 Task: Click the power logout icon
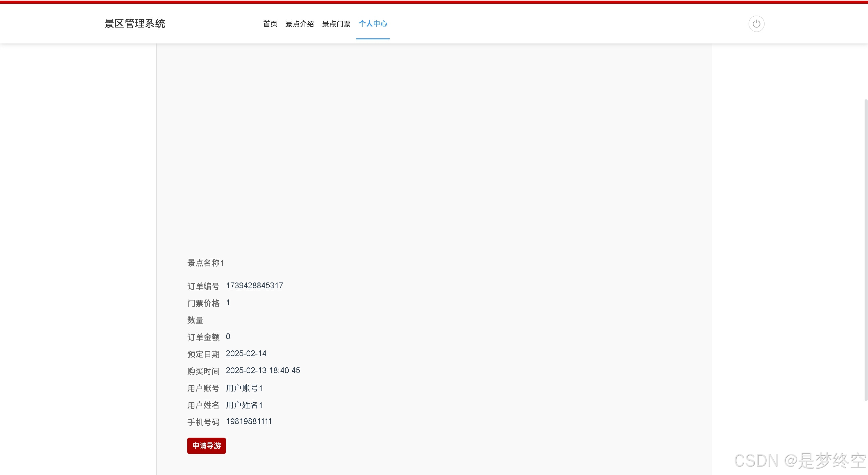click(x=756, y=24)
